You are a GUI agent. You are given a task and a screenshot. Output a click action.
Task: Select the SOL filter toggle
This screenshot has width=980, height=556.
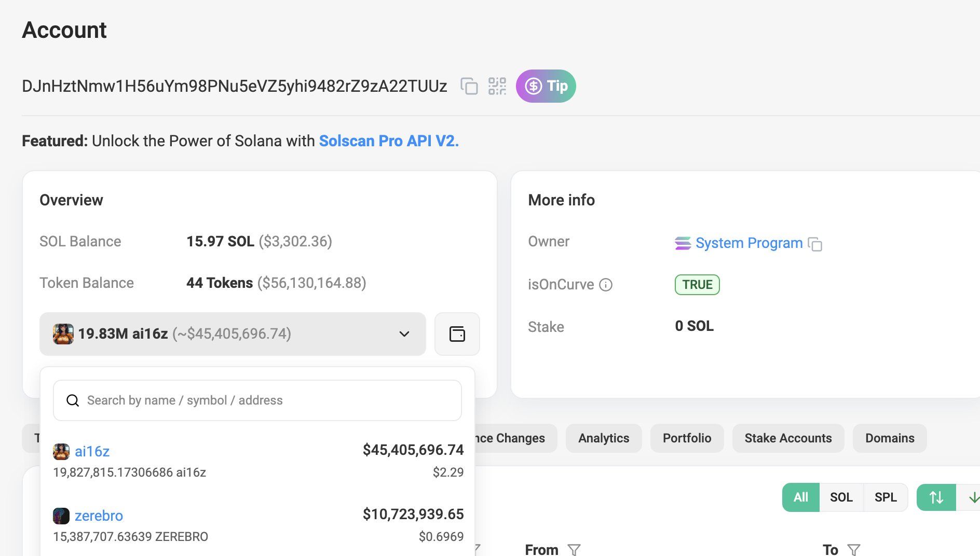point(841,497)
